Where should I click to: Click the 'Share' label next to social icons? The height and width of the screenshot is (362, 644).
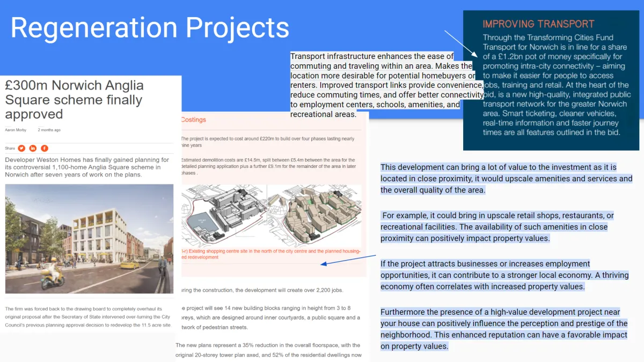(x=10, y=148)
